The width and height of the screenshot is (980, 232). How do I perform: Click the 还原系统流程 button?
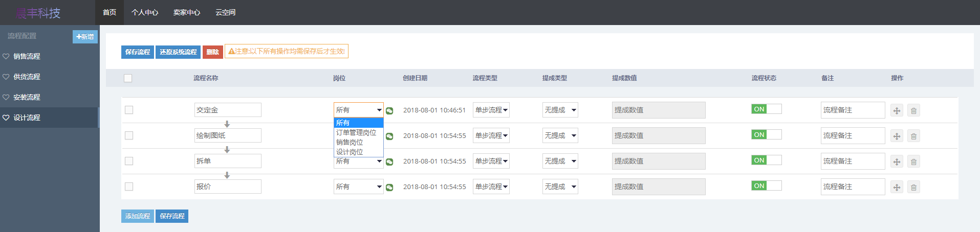pyautogui.click(x=178, y=52)
